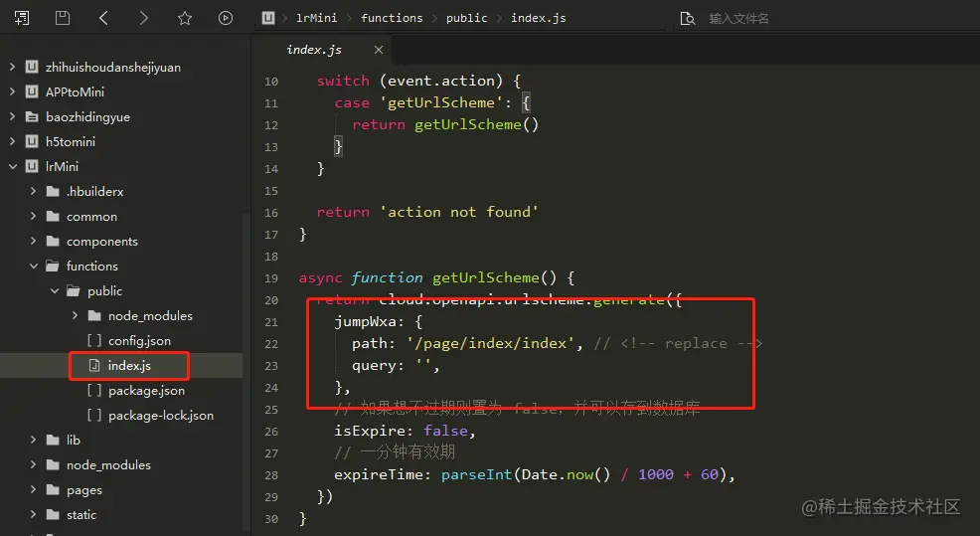980x536 pixels.
Task: Select the lib folder name
Action: (74, 440)
